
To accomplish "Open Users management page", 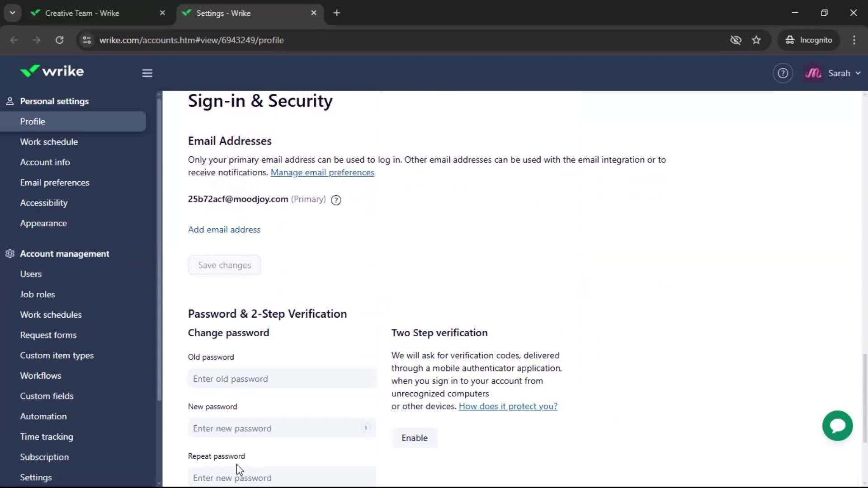I will 31,274.
